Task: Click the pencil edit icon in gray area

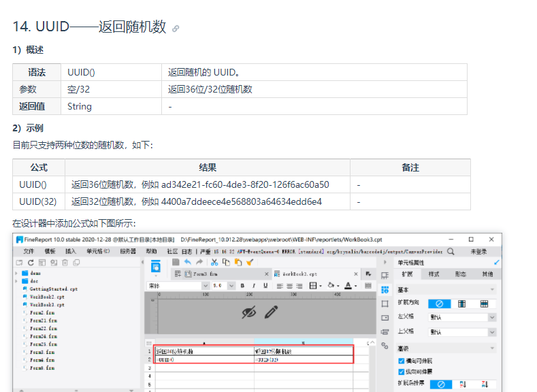Action: [272, 312]
